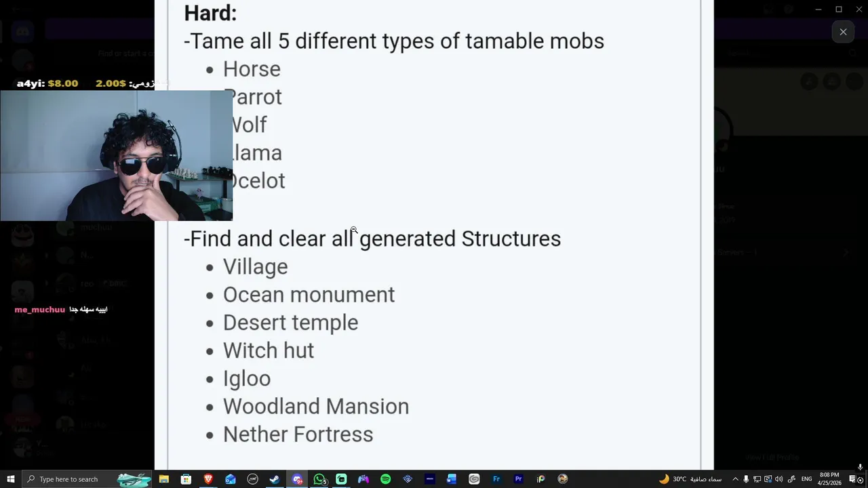
Task: Open Microsoft Word from the taskbar
Action: [x=452, y=479]
